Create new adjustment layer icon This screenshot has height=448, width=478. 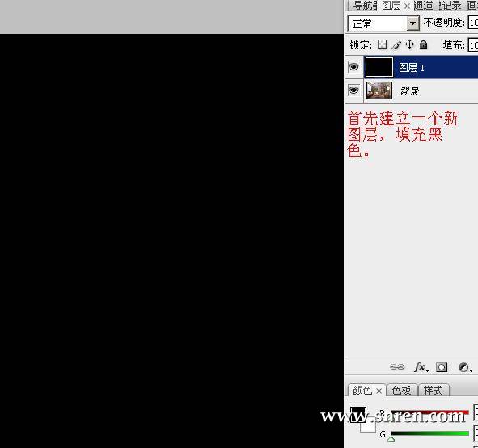(x=464, y=367)
